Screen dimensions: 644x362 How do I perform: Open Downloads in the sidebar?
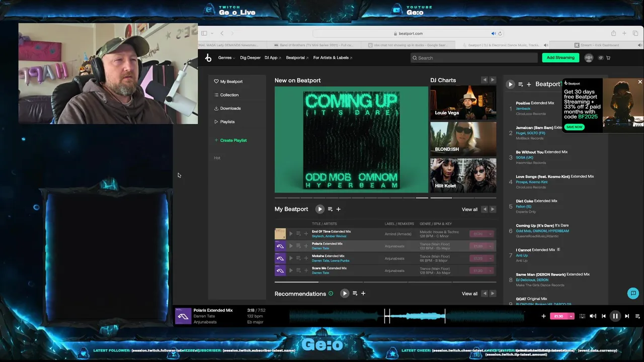[x=227, y=108]
